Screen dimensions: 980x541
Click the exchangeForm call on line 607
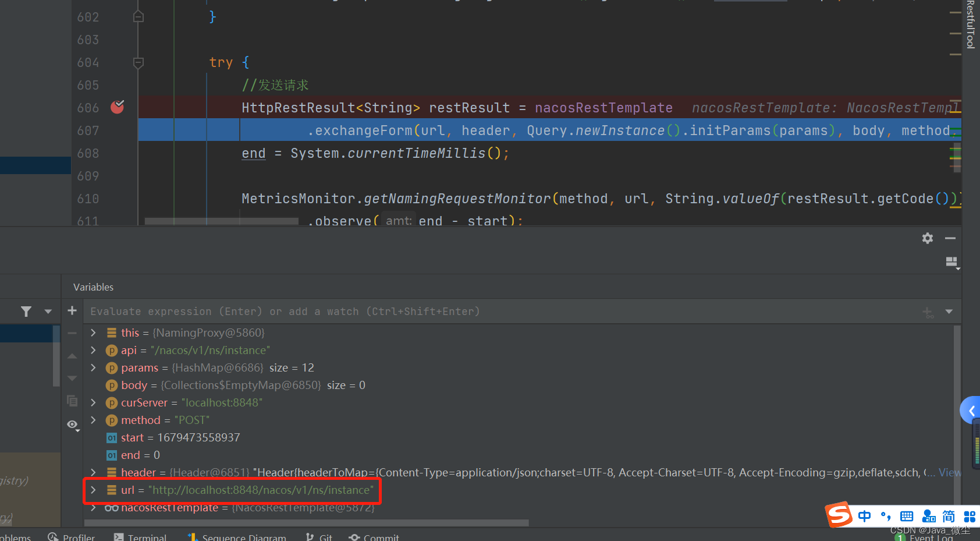click(364, 130)
